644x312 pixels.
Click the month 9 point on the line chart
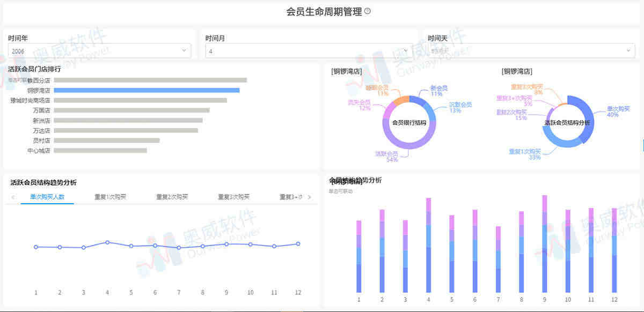[x=226, y=244]
